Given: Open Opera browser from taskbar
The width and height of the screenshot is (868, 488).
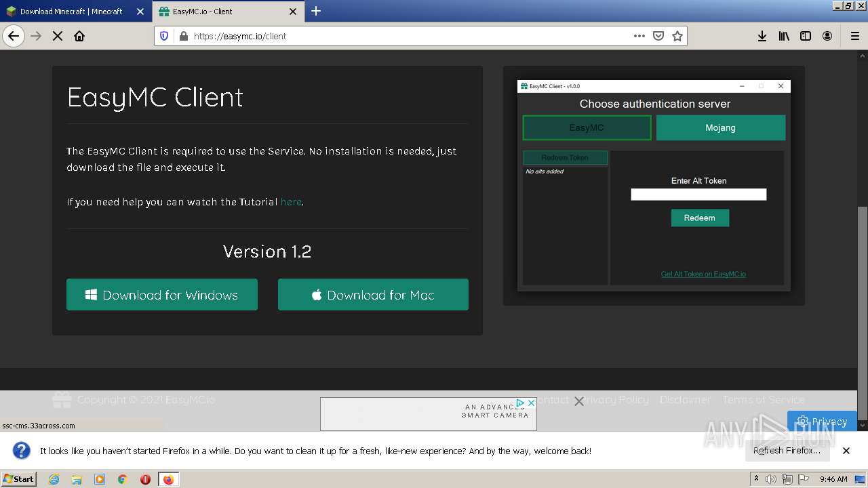Looking at the screenshot, I should (x=145, y=479).
